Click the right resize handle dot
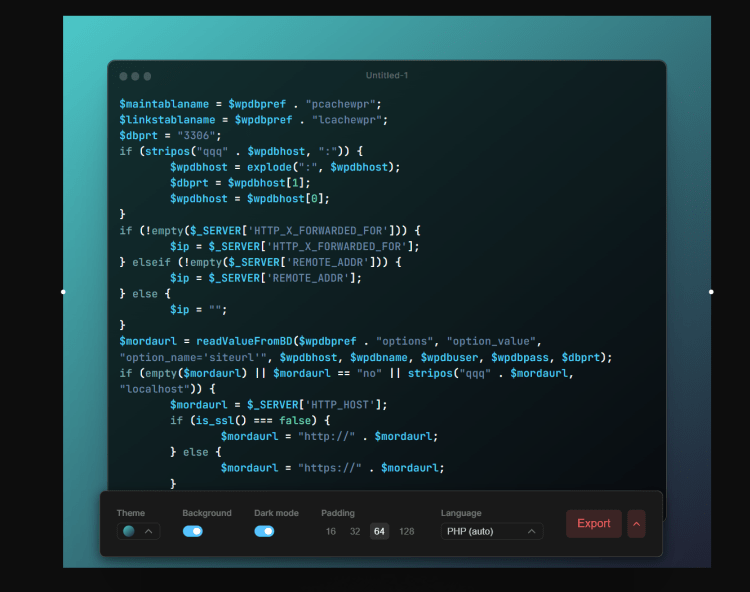750x592 pixels. (x=711, y=292)
